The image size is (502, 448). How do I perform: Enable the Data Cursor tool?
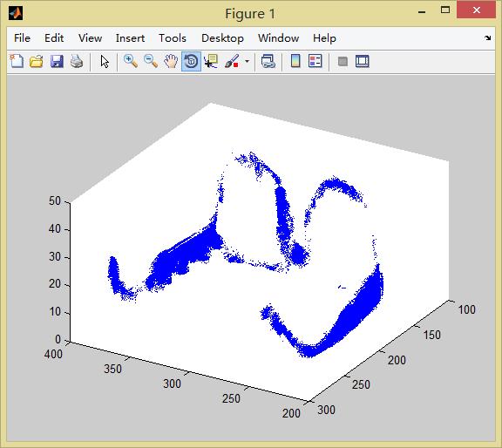click(x=211, y=61)
